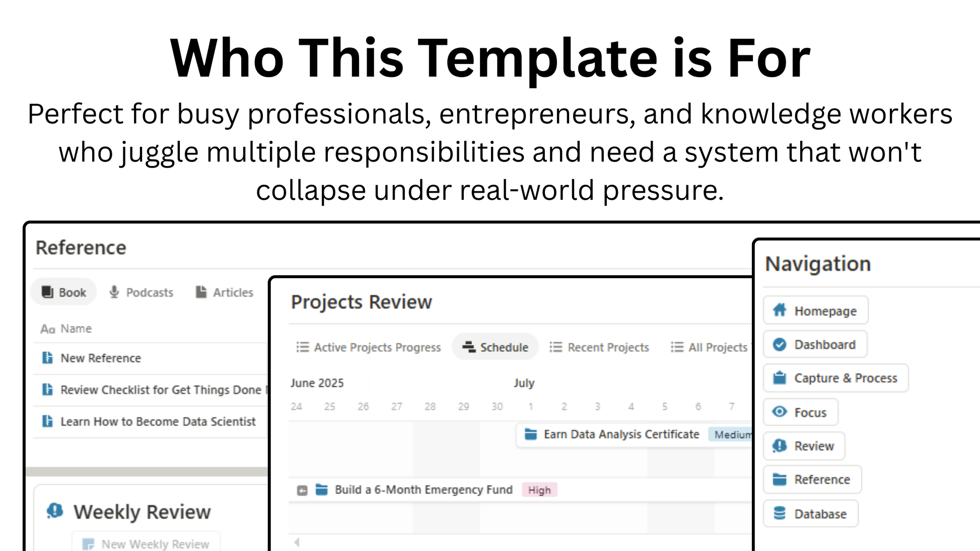Viewport: 980px width, 551px height.
Task: Open the All Projects view
Action: [x=710, y=347]
